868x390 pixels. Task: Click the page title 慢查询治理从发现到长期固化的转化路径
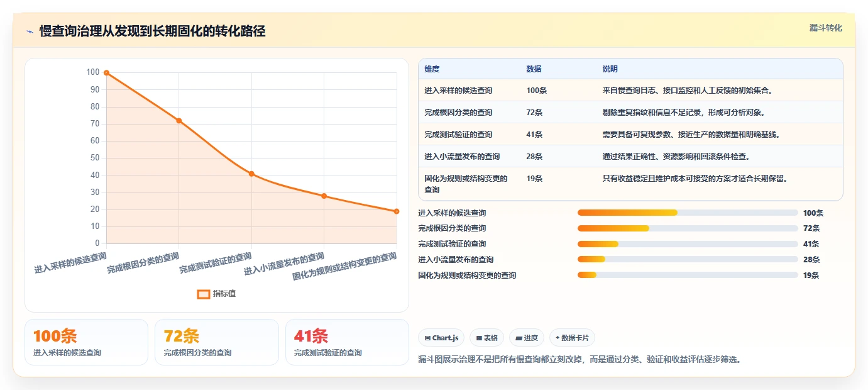[x=152, y=31]
